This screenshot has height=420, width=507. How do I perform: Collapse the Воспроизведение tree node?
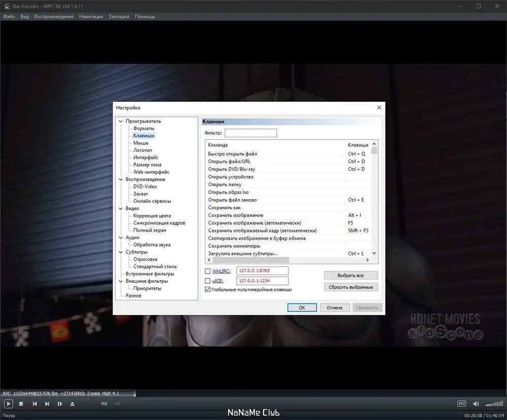[x=121, y=180]
